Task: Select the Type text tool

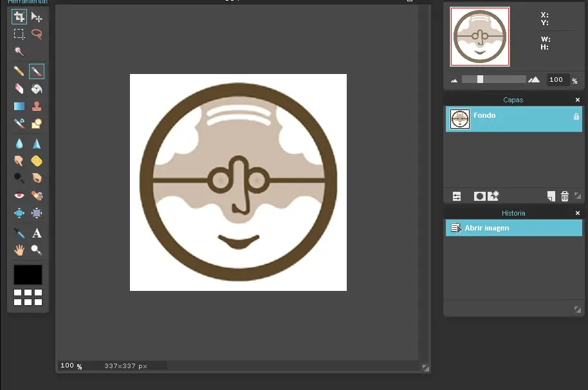Action: pos(37,233)
